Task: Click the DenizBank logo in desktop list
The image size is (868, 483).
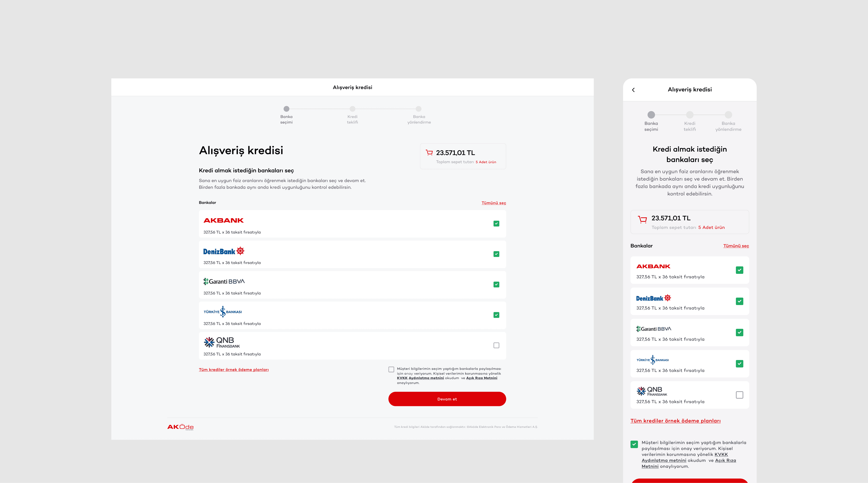Action: tap(223, 251)
